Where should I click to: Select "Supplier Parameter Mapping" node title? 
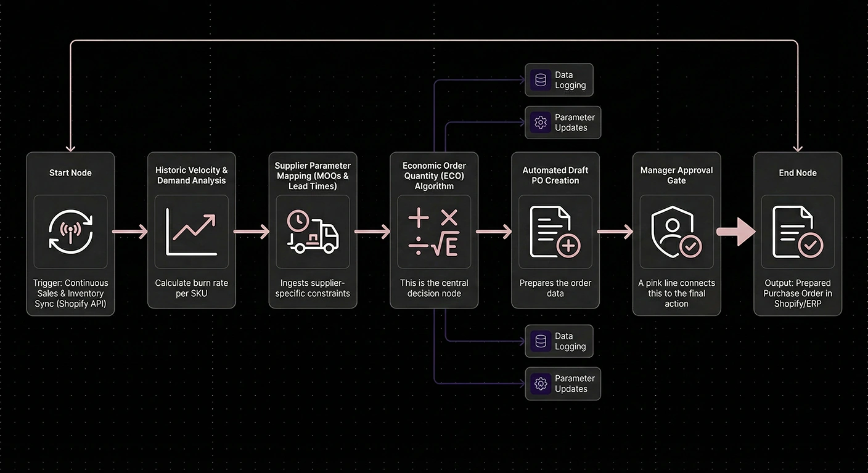(313, 176)
